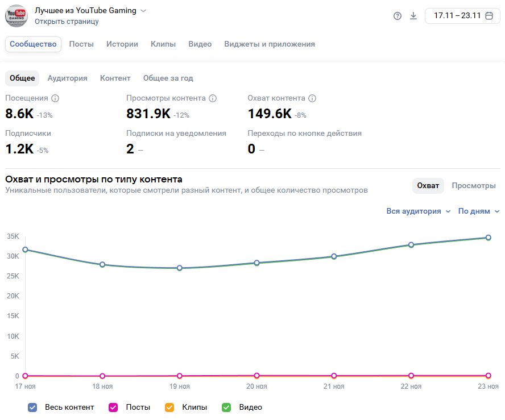Toggle the Клипы legend checkbox
The width and height of the screenshot is (505, 420).
[x=169, y=407]
